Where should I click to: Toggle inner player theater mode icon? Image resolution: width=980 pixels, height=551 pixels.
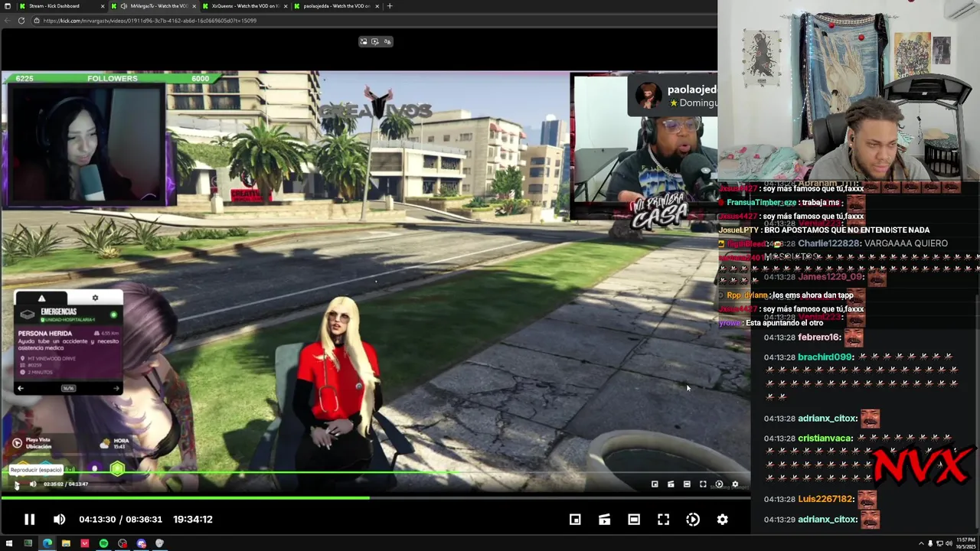687,484
